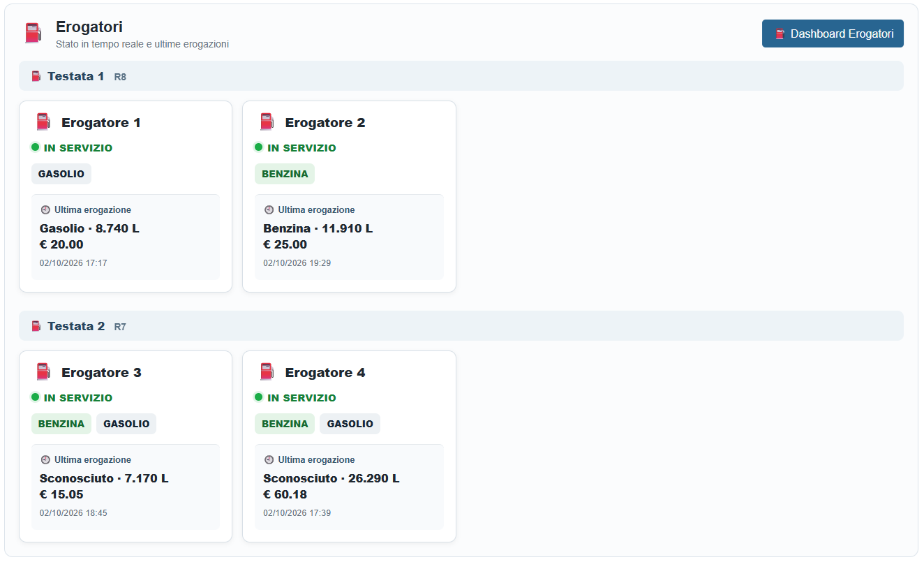Image resolution: width=924 pixels, height=562 pixels.
Task: Click the pump icon in Testata 2 header
Action: point(36,326)
